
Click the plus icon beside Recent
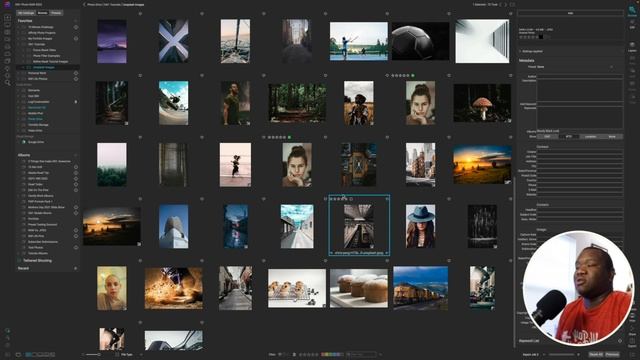76,268
